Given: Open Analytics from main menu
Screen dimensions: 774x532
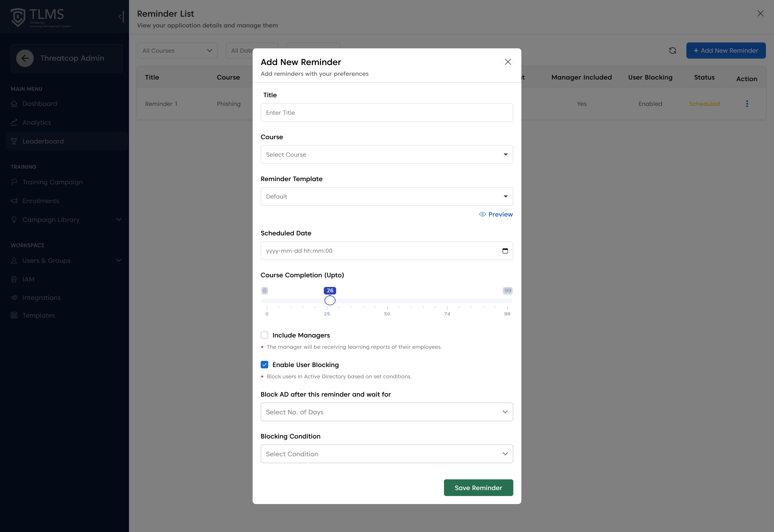Looking at the screenshot, I should click(37, 122).
